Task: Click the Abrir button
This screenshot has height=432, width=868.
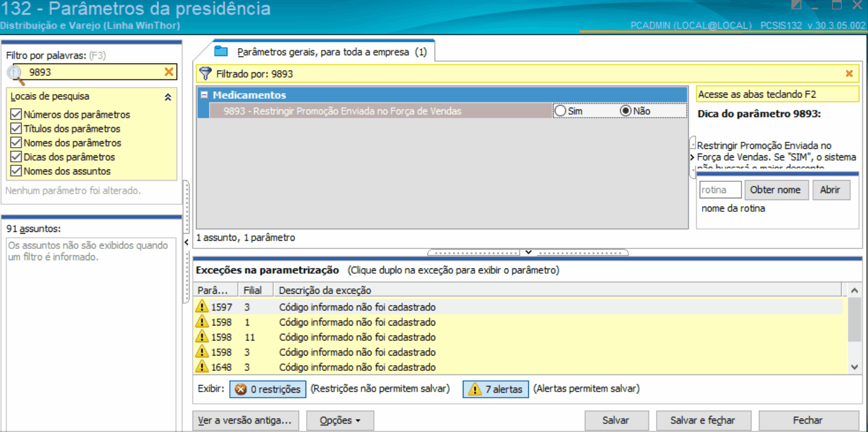Action: point(830,190)
